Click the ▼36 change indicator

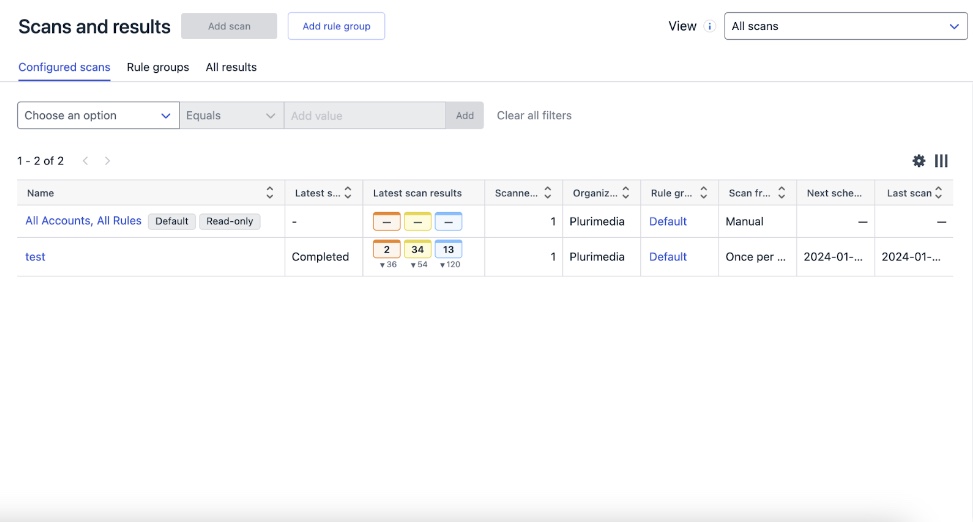tap(388, 264)
